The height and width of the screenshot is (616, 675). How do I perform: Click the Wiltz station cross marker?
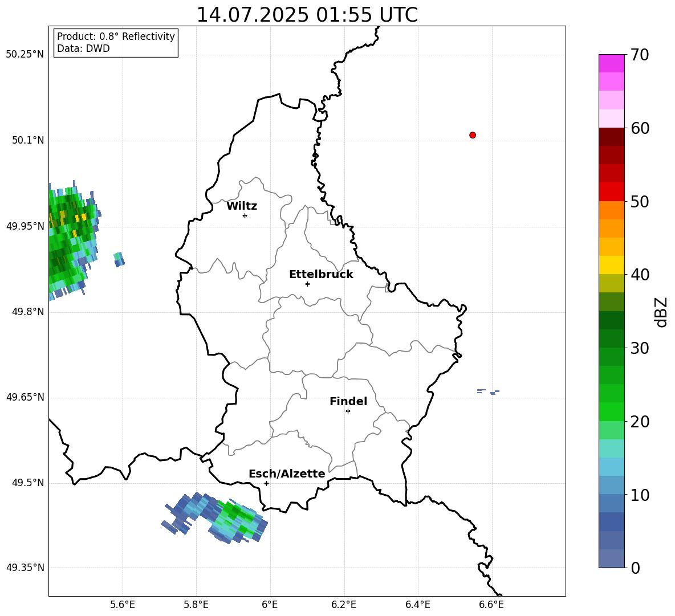point(245,215)
